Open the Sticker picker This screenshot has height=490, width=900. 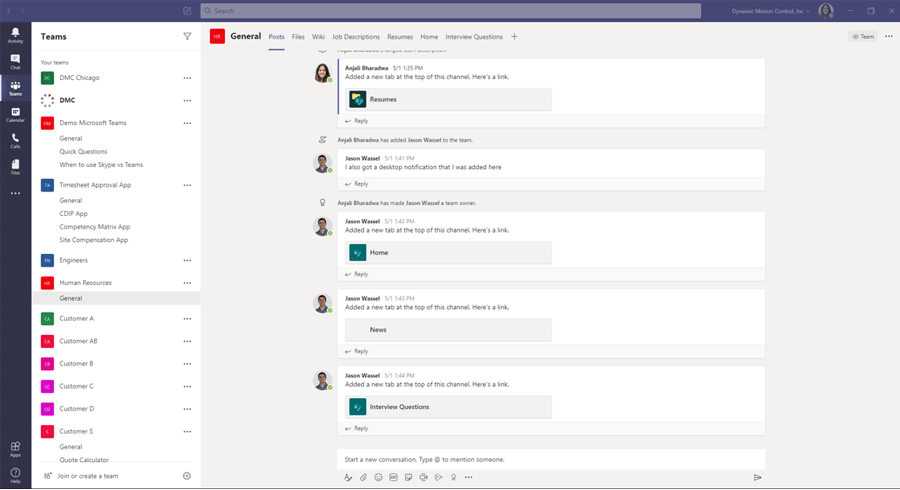tap(408, 477)
